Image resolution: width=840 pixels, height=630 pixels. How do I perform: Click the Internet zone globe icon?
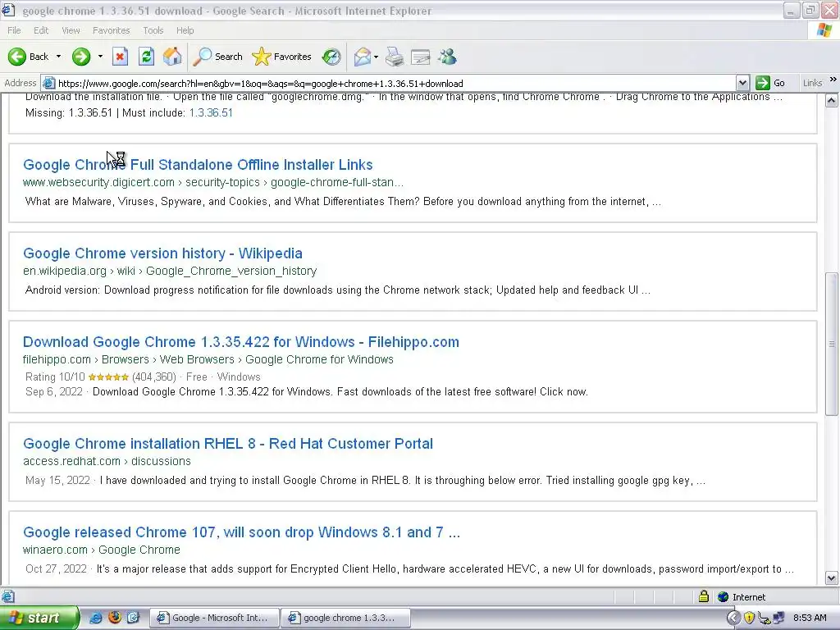point(723,597)
